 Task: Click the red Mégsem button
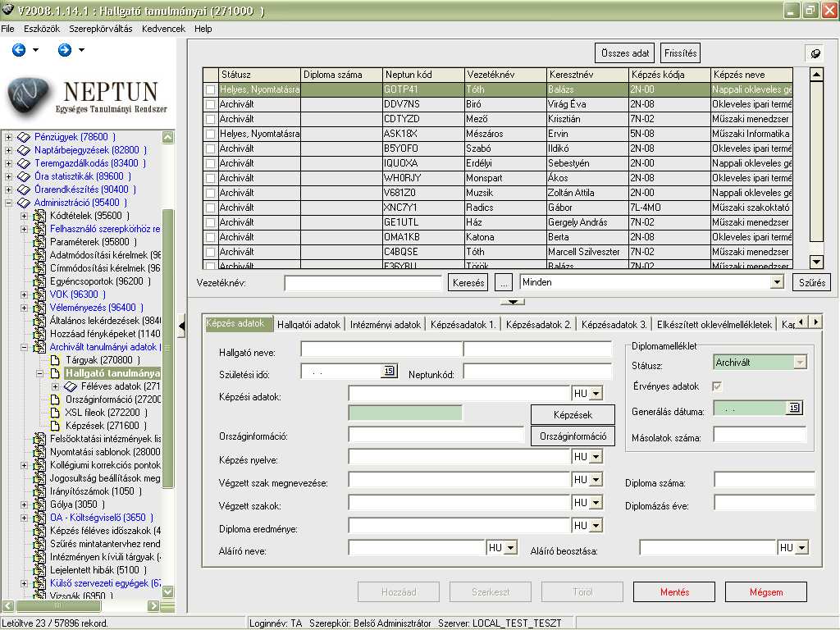[x=766, y=592]
